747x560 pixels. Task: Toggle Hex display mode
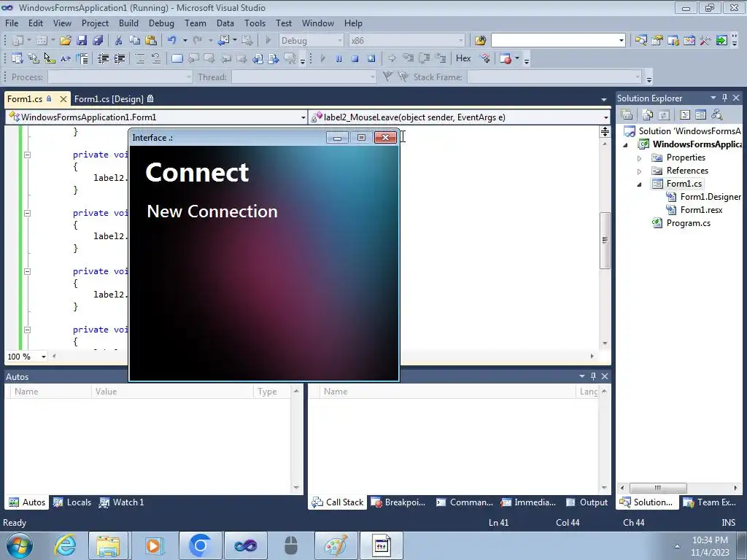(463, 58)
